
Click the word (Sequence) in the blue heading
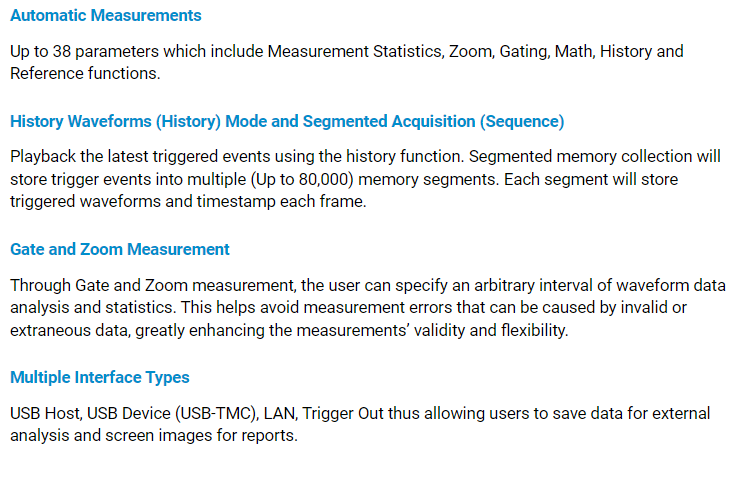pyautogui.click(x=522, y=121)
